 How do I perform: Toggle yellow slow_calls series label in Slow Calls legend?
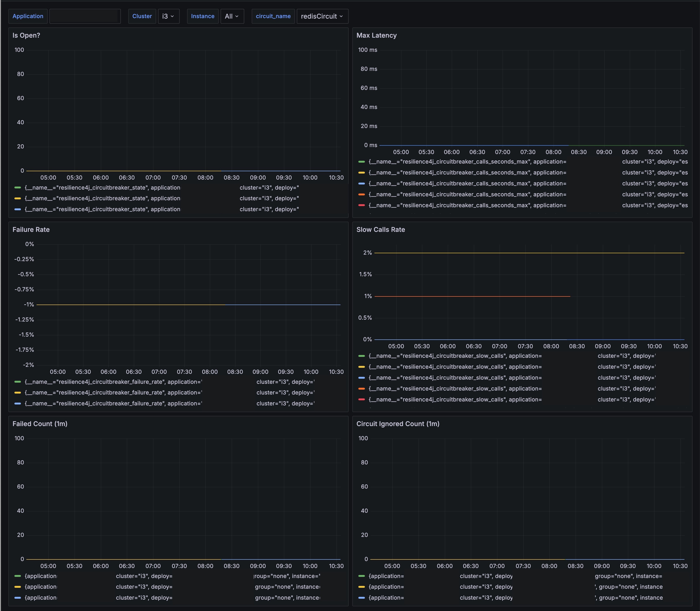[x=455, y=367]
